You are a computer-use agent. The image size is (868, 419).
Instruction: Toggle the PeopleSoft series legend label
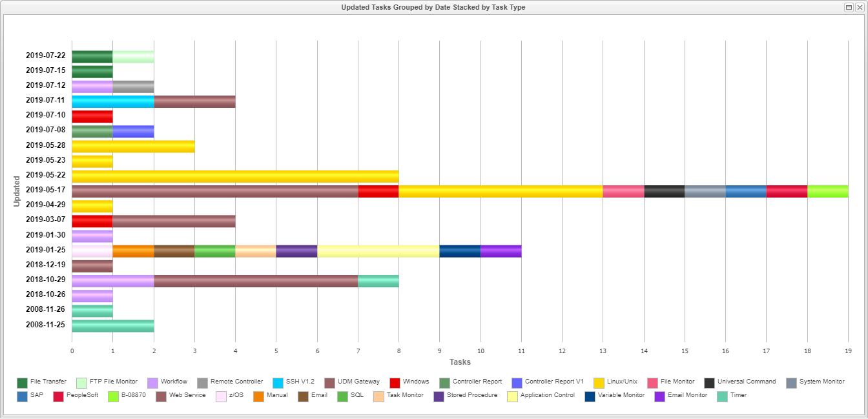82,395
